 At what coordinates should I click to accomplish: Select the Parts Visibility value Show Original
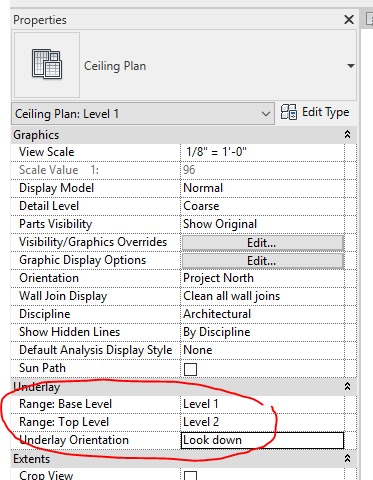point(220,224)
